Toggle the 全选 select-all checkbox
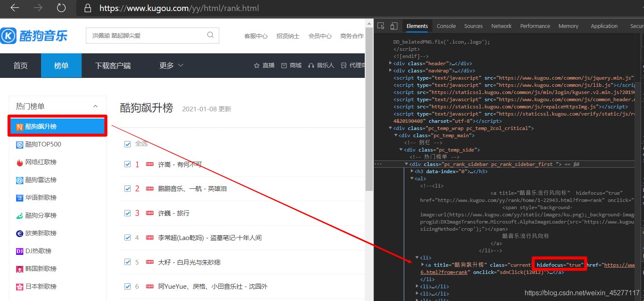This screenshot has width=644, height=301. [x=128, y=144]
